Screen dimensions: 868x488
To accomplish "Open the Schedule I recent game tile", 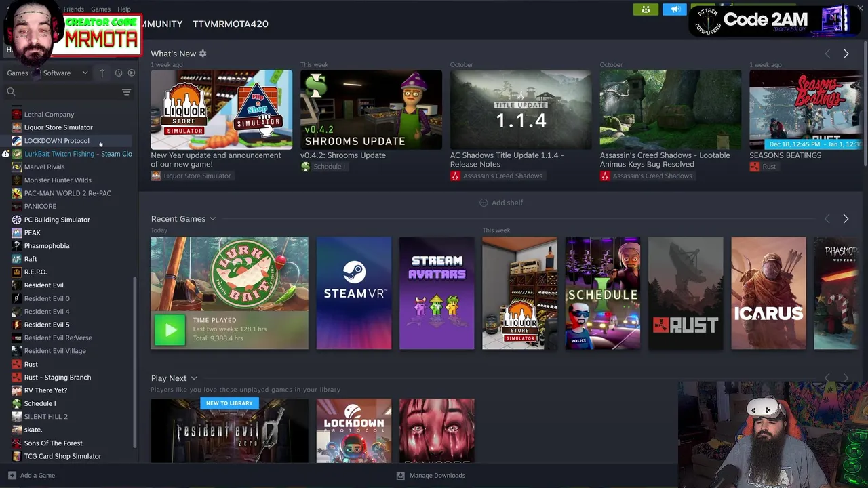I will pos(602,293).
